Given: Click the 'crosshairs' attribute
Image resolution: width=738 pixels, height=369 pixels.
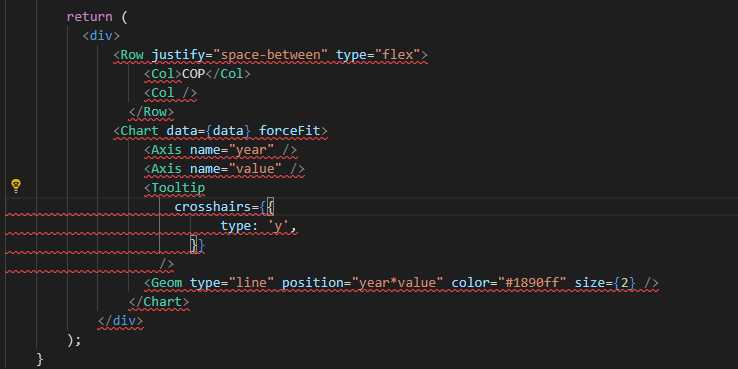Looking at the screenshot, I should [213, 207].
